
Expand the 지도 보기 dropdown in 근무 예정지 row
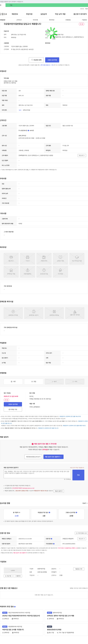click(x=82, y=155)
